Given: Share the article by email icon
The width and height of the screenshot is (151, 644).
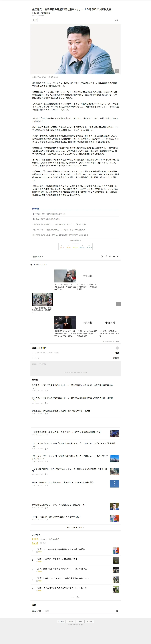Looking at the screenshot, I should point(114,257).
